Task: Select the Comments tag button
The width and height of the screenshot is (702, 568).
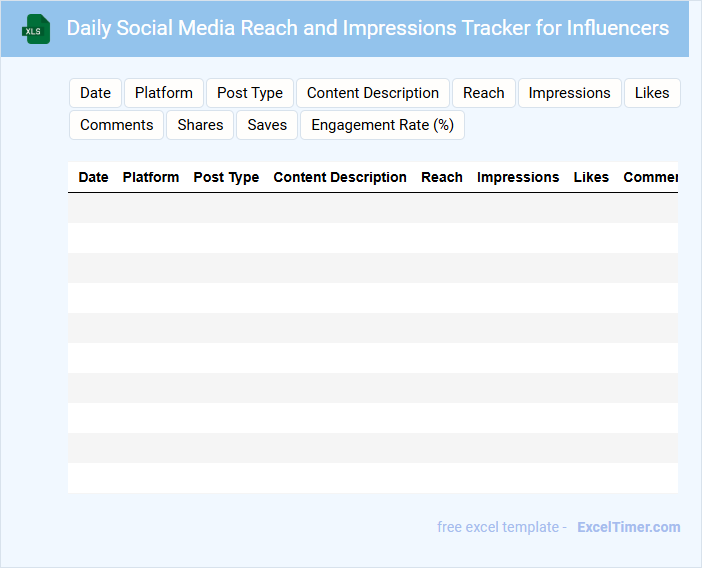Action: (x=116, y=125)
